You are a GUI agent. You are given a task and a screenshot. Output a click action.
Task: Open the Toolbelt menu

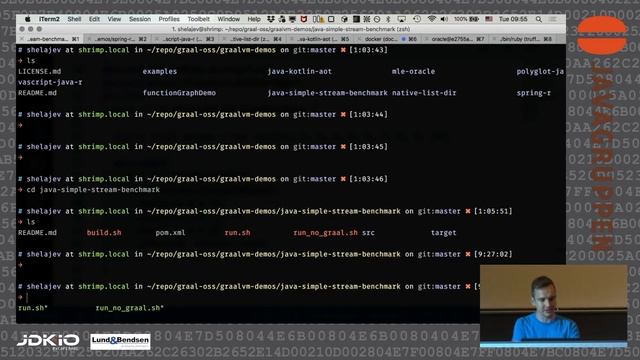[x=198, y=19]
